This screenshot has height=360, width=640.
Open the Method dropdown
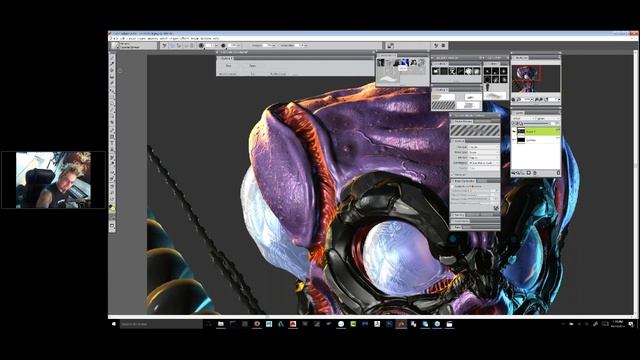484,158
